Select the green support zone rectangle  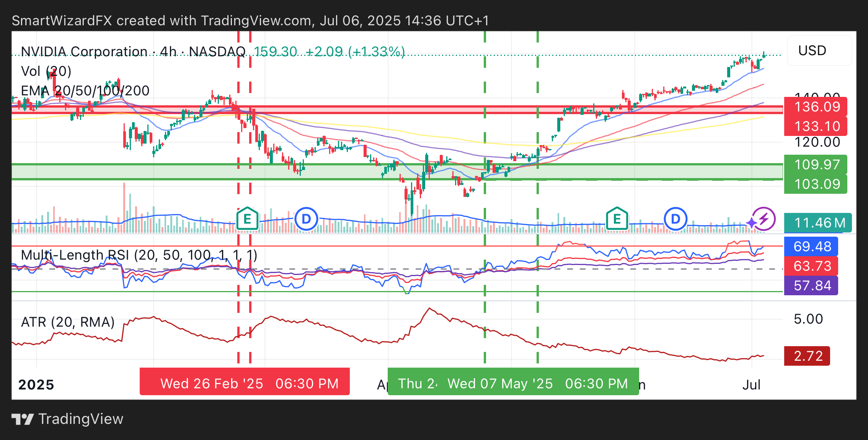397,172
